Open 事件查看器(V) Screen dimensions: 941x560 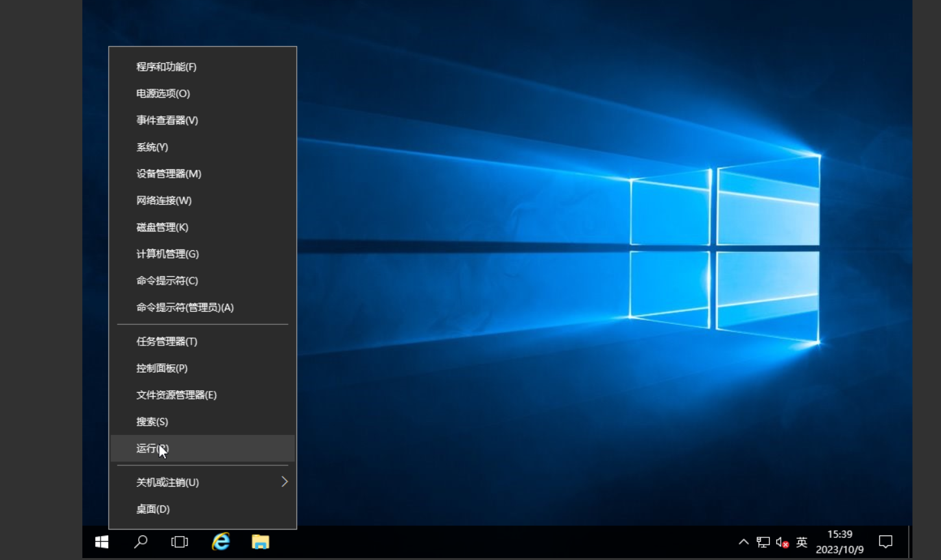(x=203, y=120)
